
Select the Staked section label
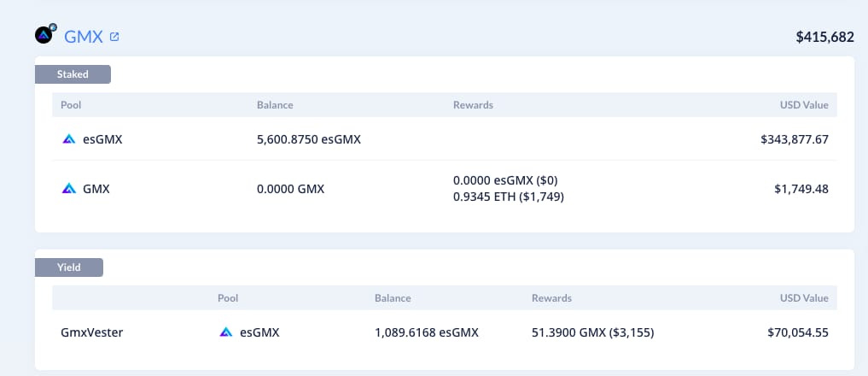click(73, 74)
